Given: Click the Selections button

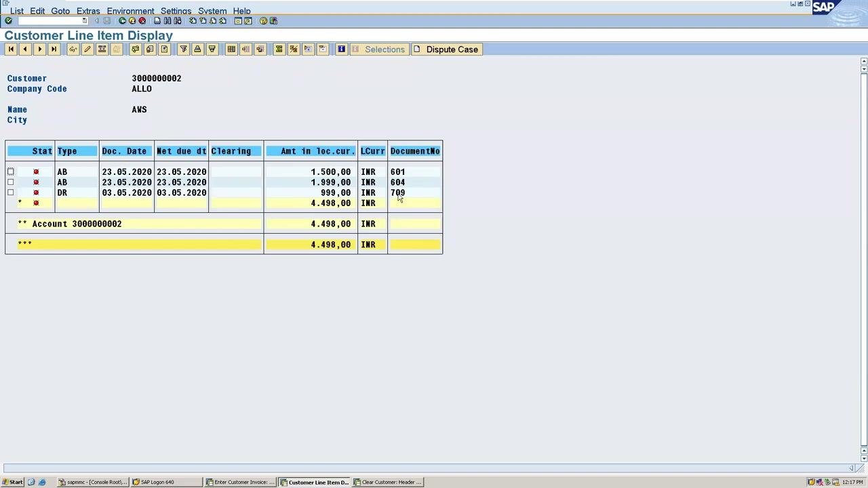Looking at the screenshot, I should tap(379, 49).
